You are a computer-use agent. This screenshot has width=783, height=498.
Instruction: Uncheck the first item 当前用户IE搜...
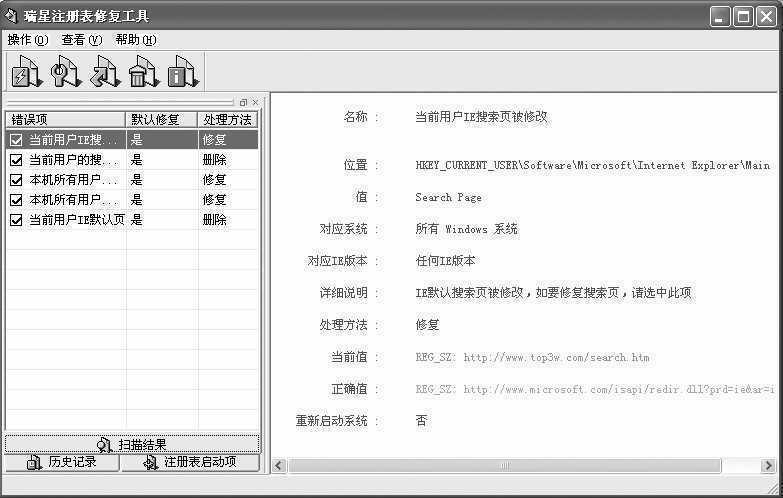pos(16,140)
